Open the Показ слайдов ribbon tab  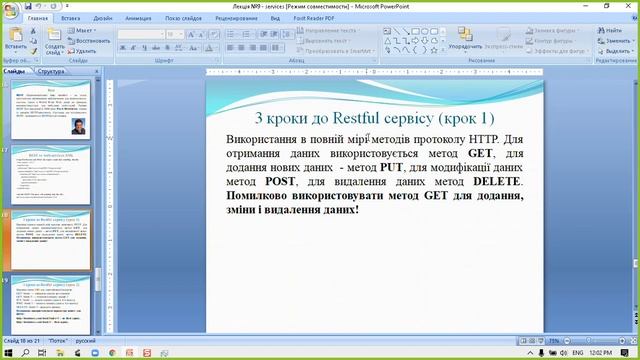point(183,18)
